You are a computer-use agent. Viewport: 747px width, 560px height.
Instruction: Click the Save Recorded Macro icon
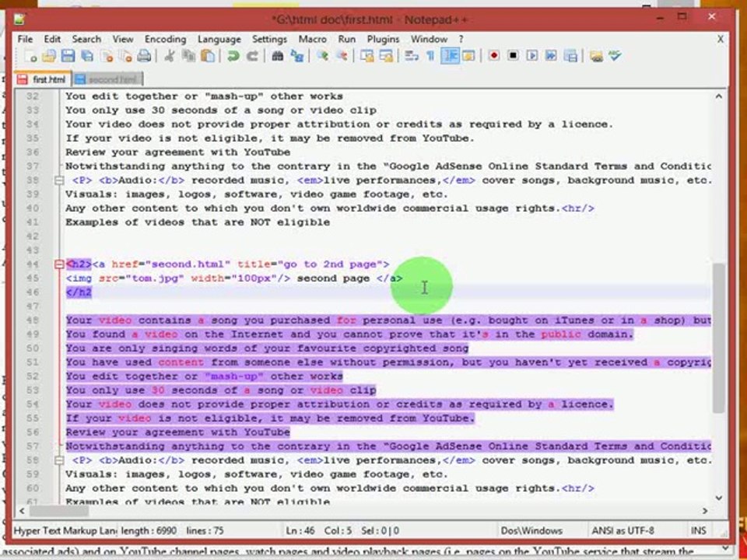[570, 56]
